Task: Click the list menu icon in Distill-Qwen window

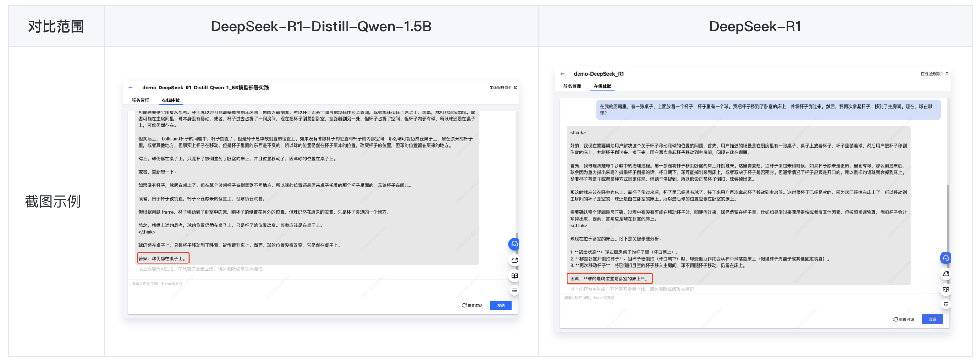Action: (x=514, y=291)
